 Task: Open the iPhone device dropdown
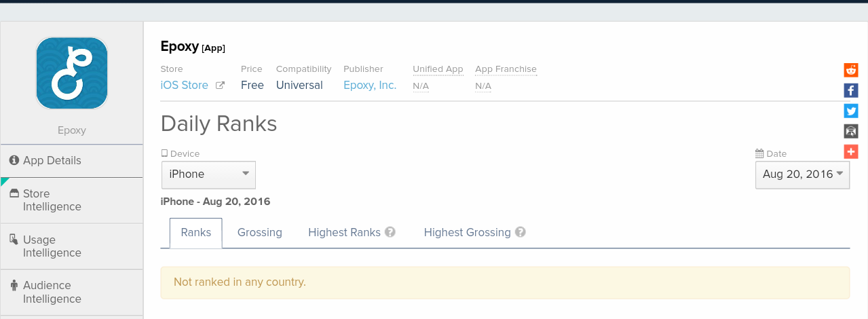(x=208, y=174)
